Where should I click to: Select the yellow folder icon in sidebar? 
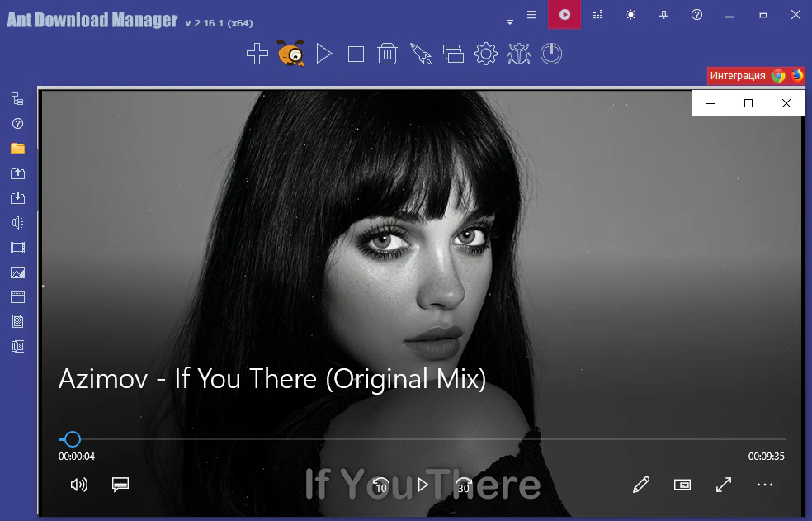tap(17, 149)
